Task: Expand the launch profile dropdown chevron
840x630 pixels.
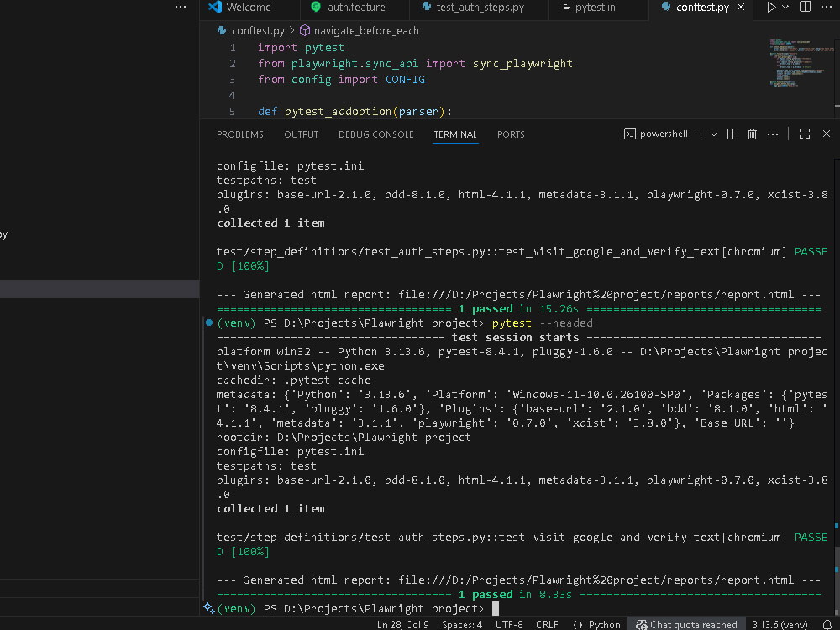Action: (x=714, y=134)
